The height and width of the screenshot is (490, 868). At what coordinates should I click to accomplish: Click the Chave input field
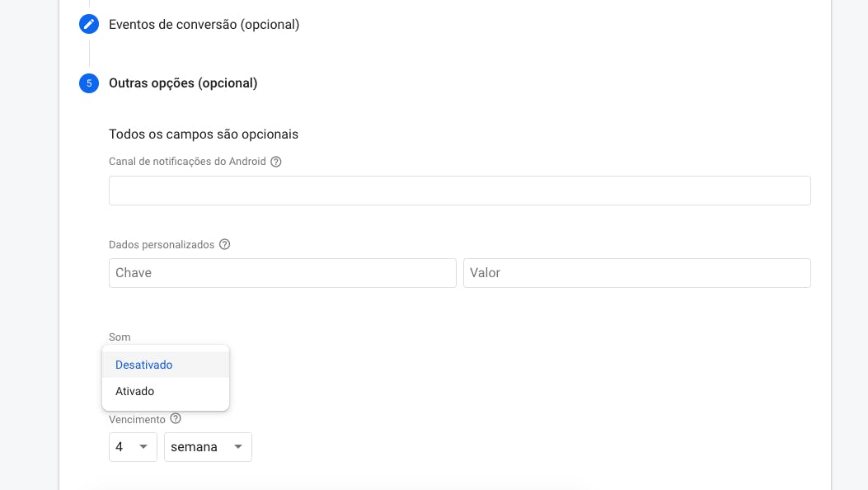click(282, 272)
